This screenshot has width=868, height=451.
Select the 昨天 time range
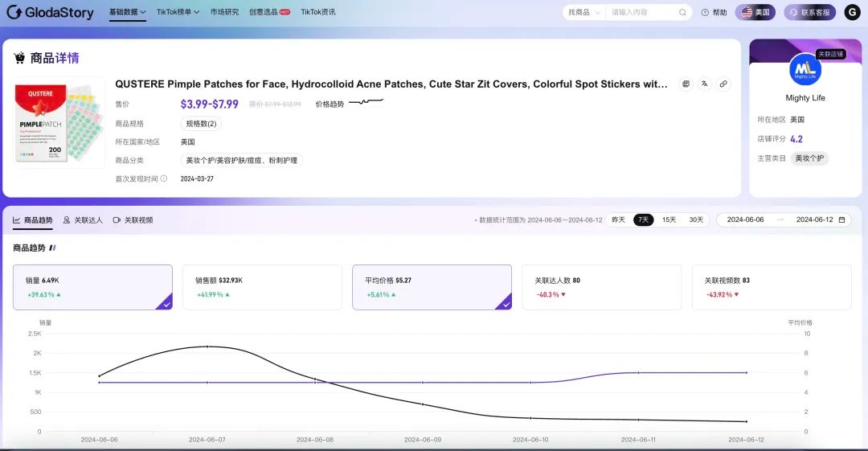click(618, 220)
